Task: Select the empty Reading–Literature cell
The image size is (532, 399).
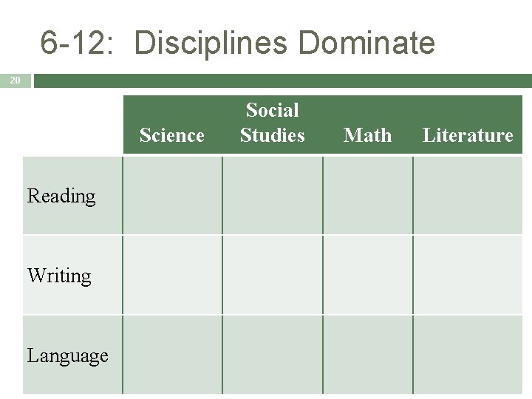Action: (x=468, y=196)
